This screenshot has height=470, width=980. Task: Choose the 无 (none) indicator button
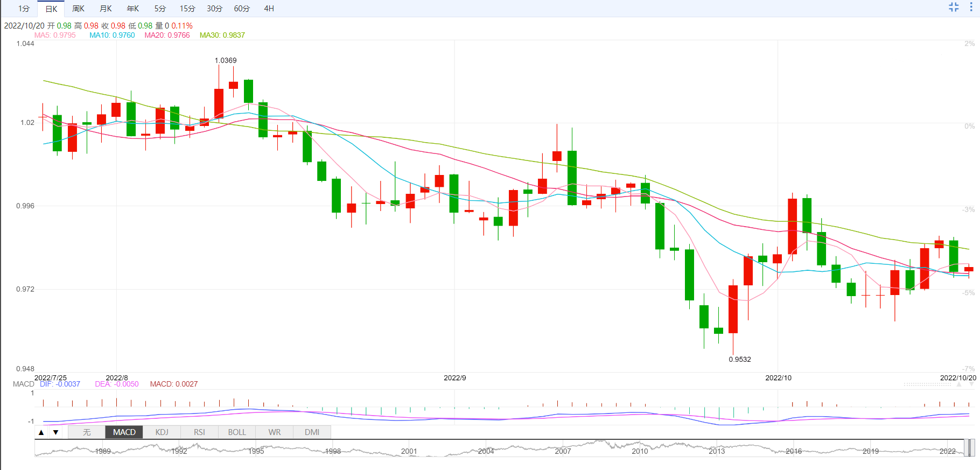click(87, 432)
